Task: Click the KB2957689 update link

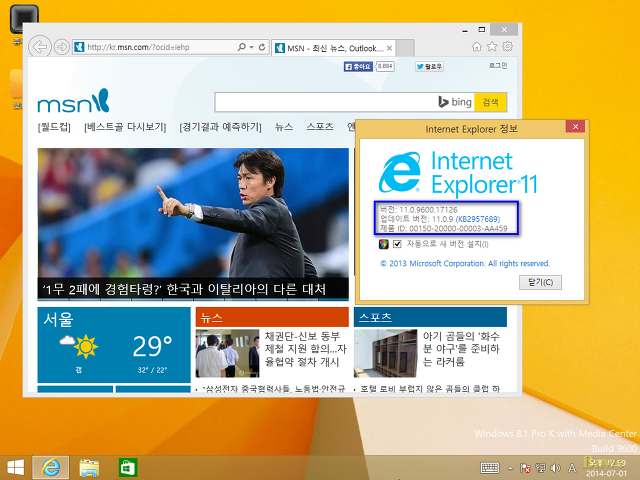Action: [x=478, y=219]
